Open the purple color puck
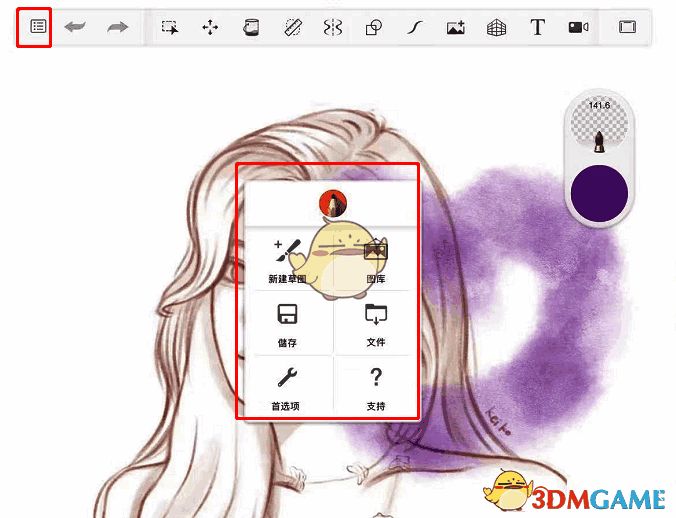 [599, 193]
